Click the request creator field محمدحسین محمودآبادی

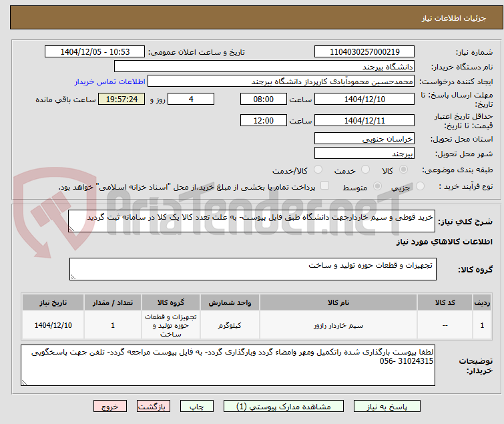point(281,81)
